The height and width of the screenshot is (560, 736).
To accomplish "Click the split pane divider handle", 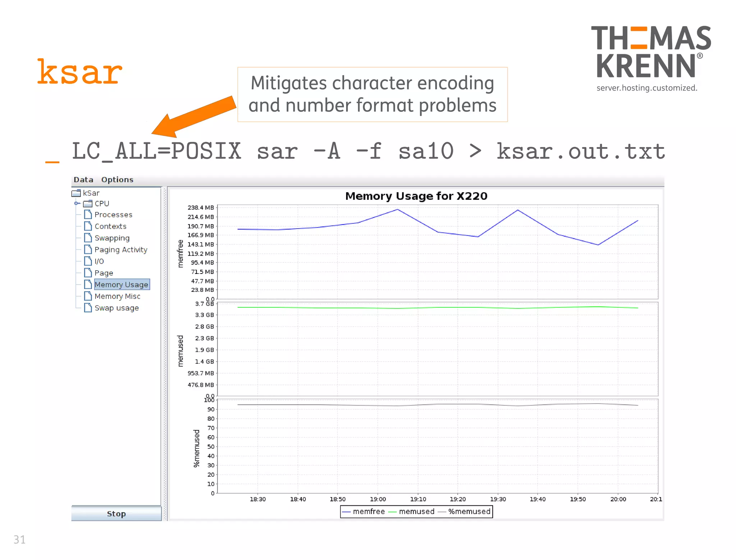I will point(165,353).
